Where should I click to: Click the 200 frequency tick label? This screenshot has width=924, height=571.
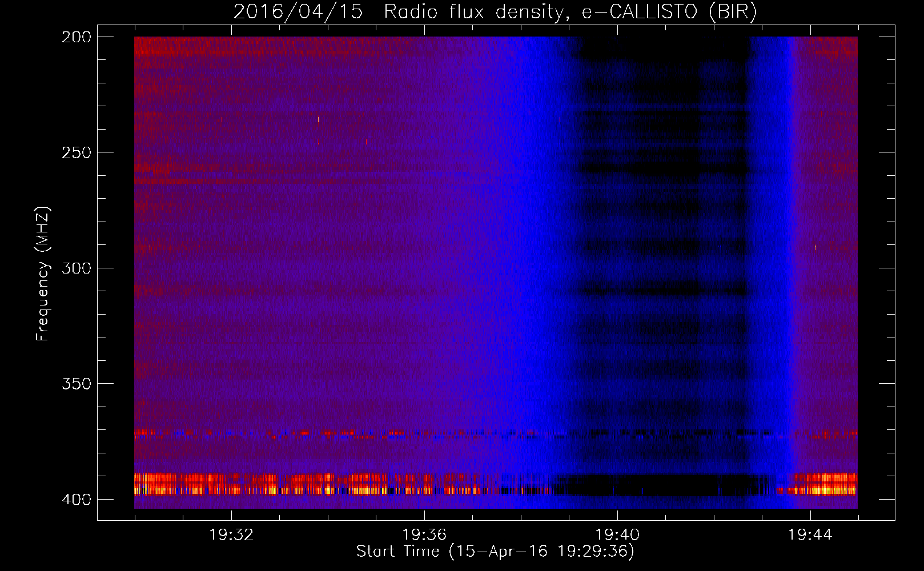tap(77, 37)
